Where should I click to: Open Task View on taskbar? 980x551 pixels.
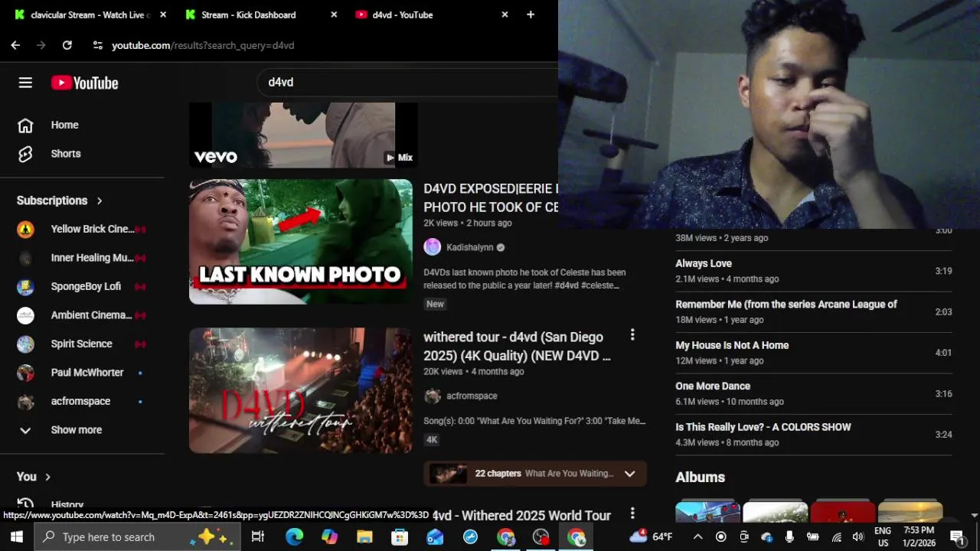(x=258, y=537)
